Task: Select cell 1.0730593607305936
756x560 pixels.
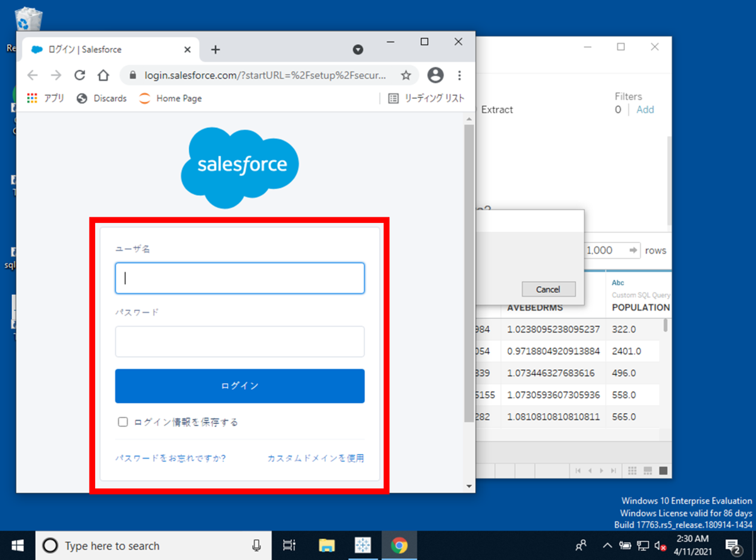Action: coord(553,395)
